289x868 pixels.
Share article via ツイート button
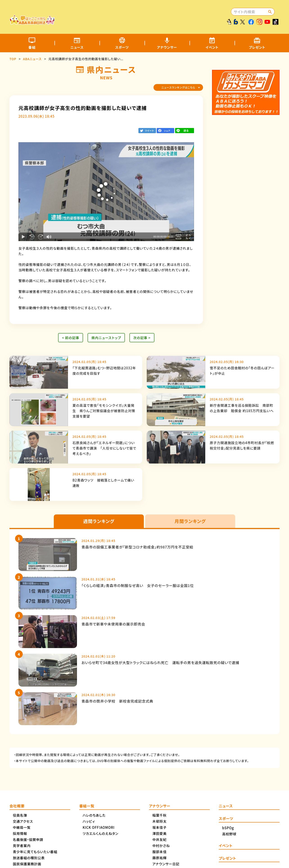pos(147,130)
